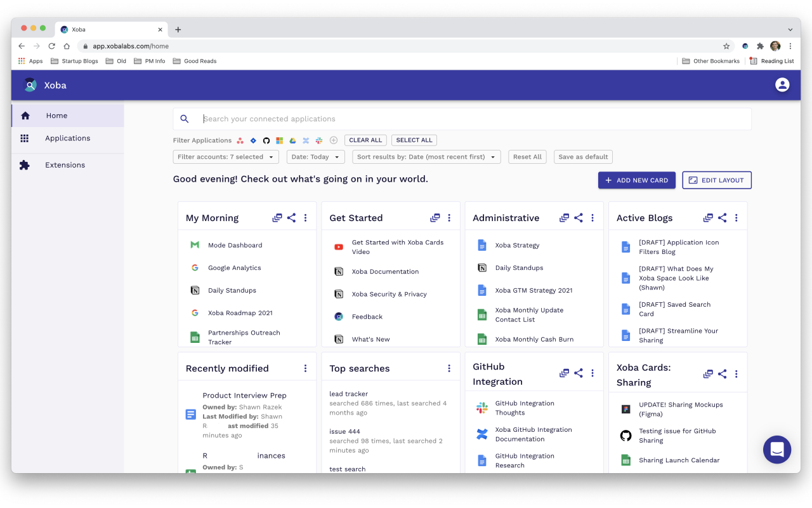Go to Home in the sidebar
The width and height of the screenshot is (812, 508).
coord(68,116)
